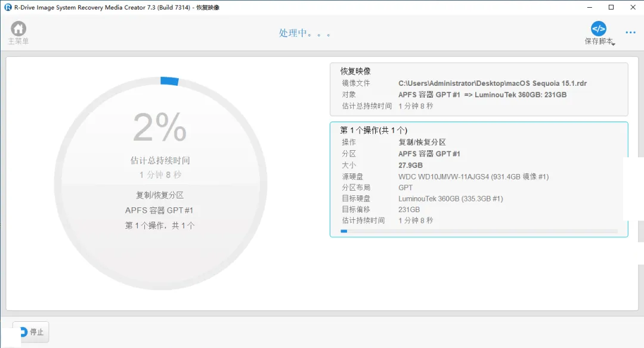Click the 保存脚本 script icon
This screenshot has width=644, height=348.
[x=599, y=29]
